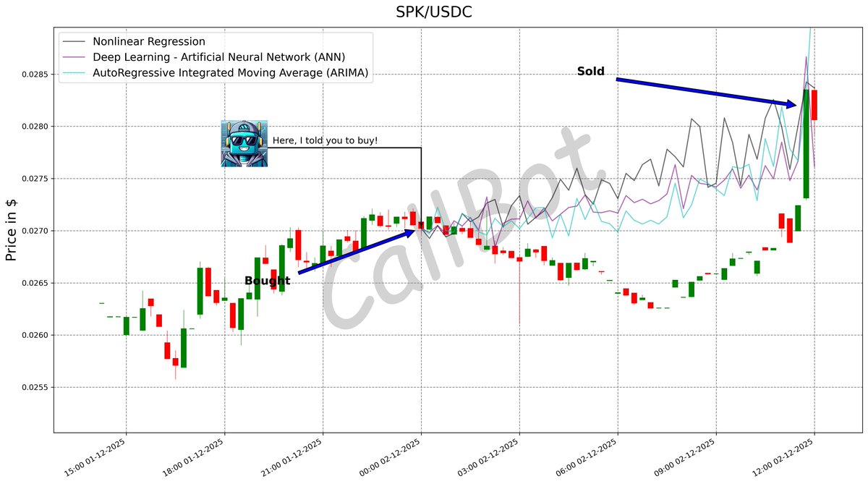Click the last red candle at 12:00
Viewport: 868px width, 484px height.
point(814,105)
